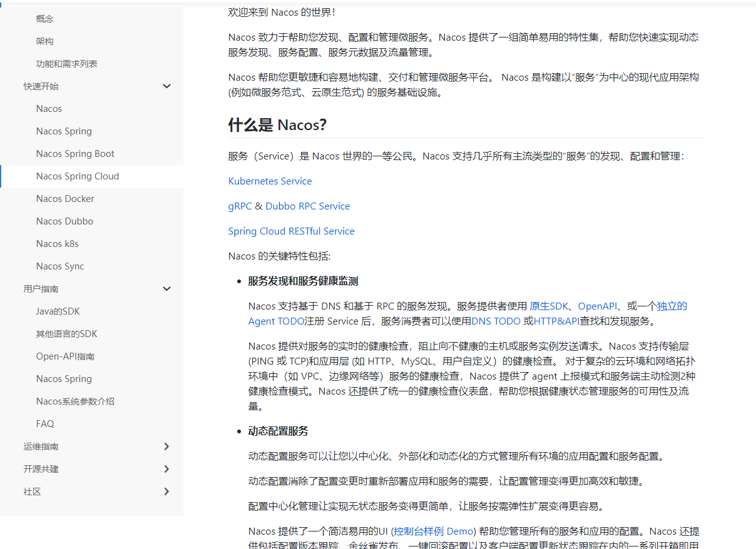Select 用户指南 section title
This screenshot has height=549, width=756.
click(x=41, y=289)
